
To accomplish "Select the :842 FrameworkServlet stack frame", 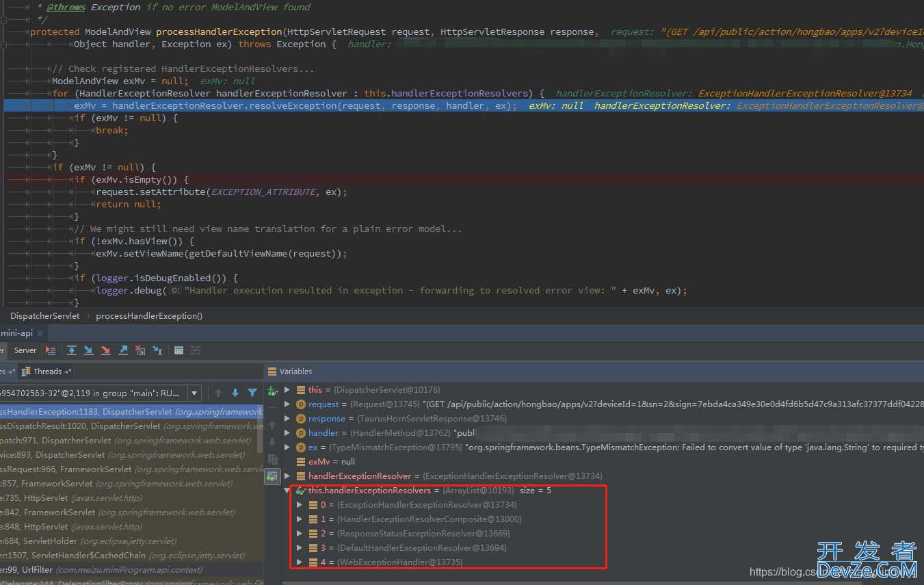I will point(131,512).
